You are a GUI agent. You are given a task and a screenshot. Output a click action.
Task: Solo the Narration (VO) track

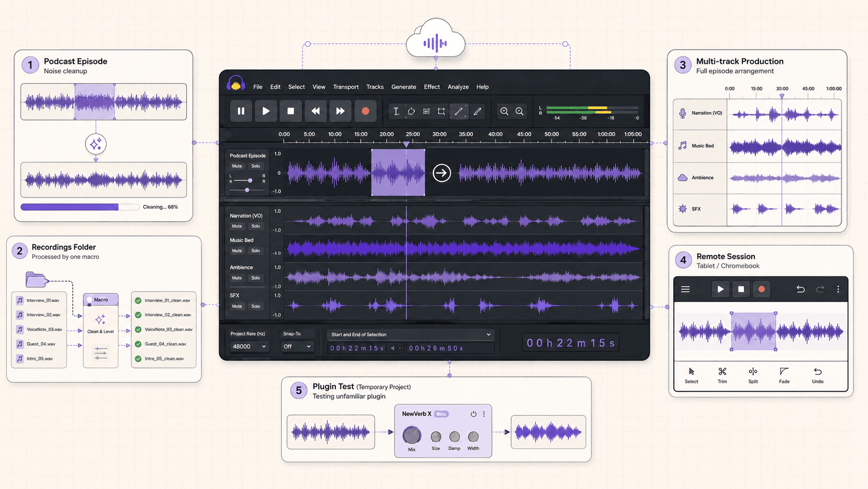point(255,226)
